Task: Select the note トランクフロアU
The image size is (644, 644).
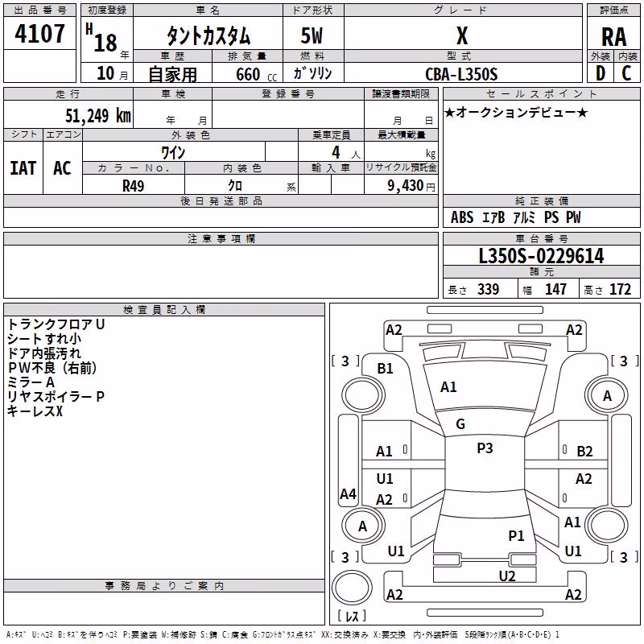Action: point(56,324)
